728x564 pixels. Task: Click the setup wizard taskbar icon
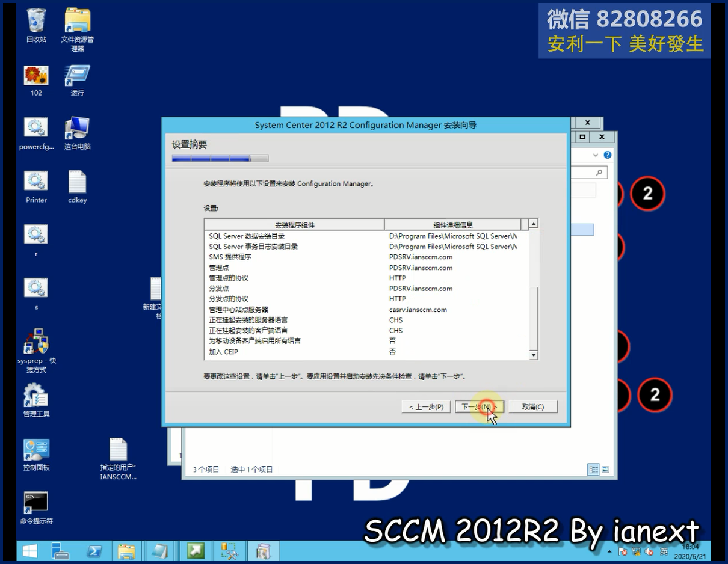[x=264, y=551]
